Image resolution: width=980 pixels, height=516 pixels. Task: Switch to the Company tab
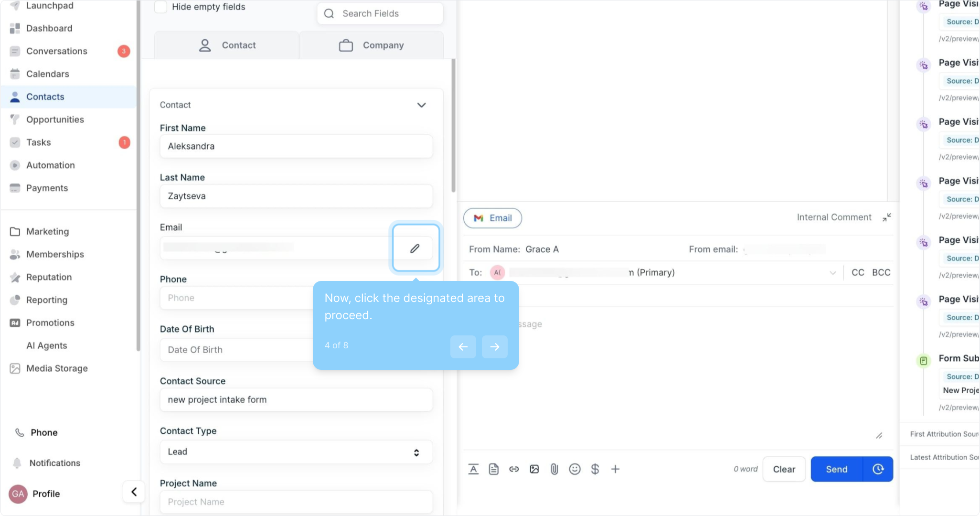[x=371, y=45]
